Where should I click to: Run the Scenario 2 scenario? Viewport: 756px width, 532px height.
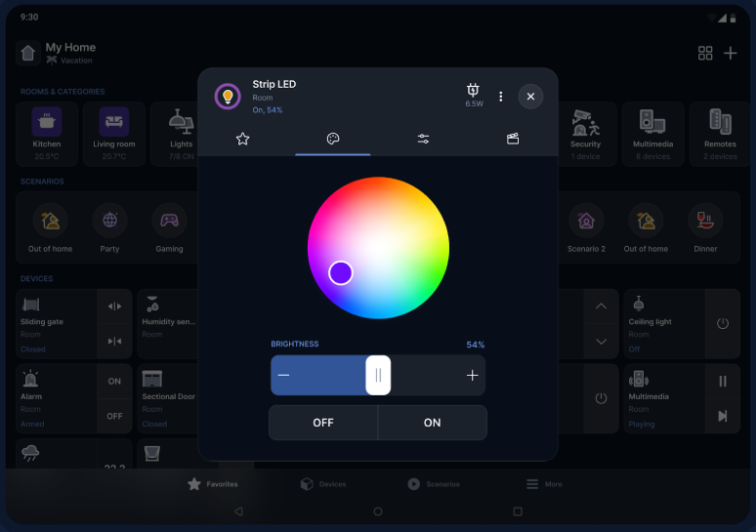click(586, 228)
